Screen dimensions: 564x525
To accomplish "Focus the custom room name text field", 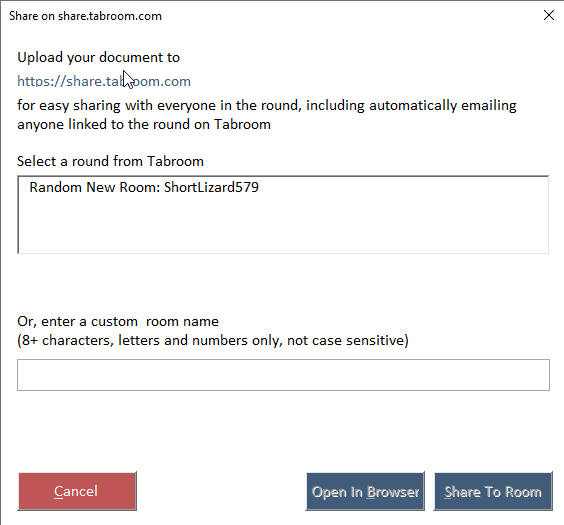I will click(x=283, y=375).
